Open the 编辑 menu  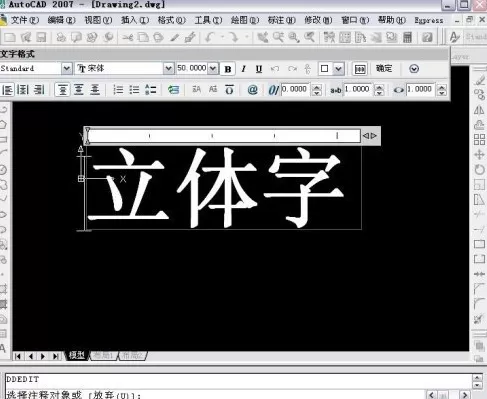[x=61, y=20]
